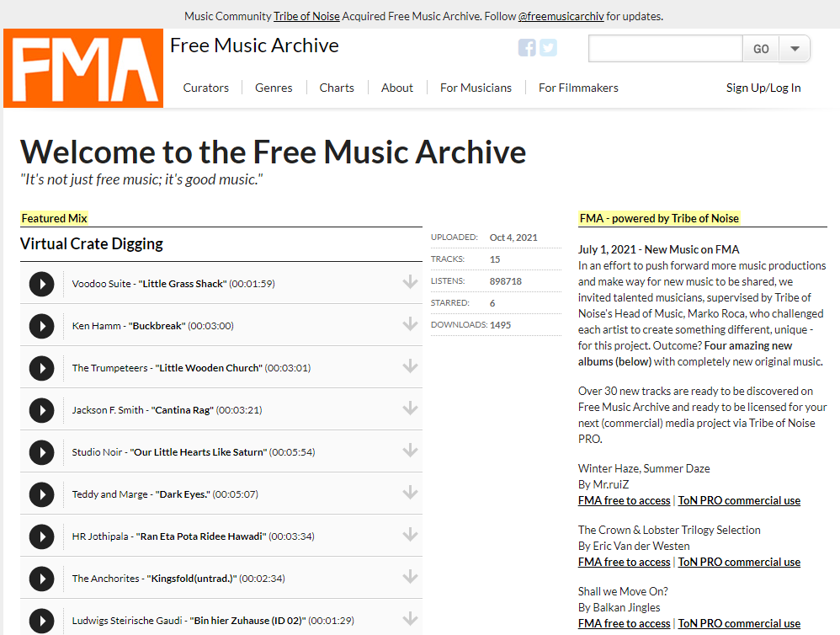This screenshot has width=840, height=635.
Task: Open the Charts menu
Action: click(x=337, y=88)
